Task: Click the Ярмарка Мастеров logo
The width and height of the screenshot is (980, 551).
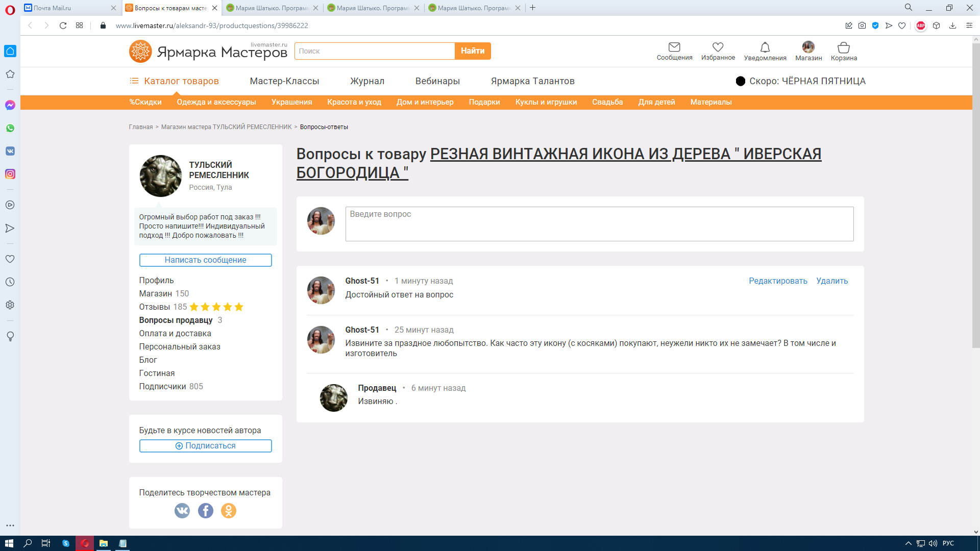Action: click(208, 51)
